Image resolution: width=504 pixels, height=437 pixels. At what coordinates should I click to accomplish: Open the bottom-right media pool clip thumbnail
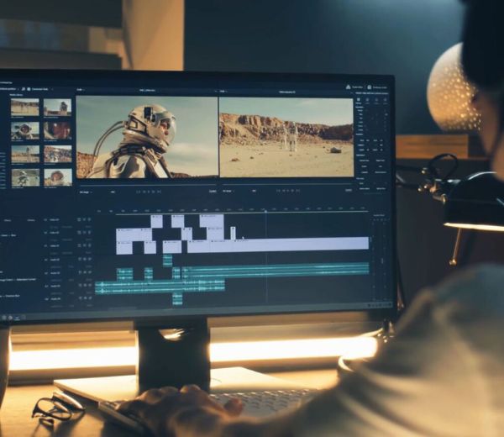pos(57,177)
